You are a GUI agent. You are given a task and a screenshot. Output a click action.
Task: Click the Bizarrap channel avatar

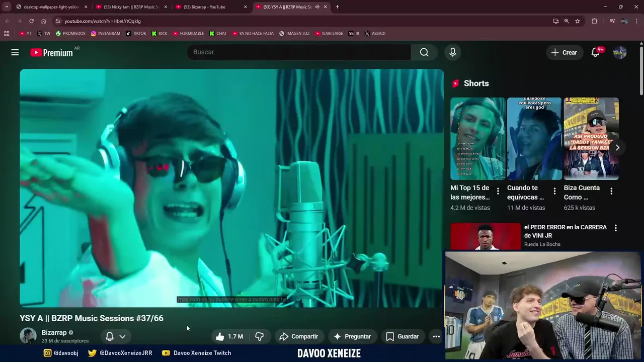coord(28,336)
